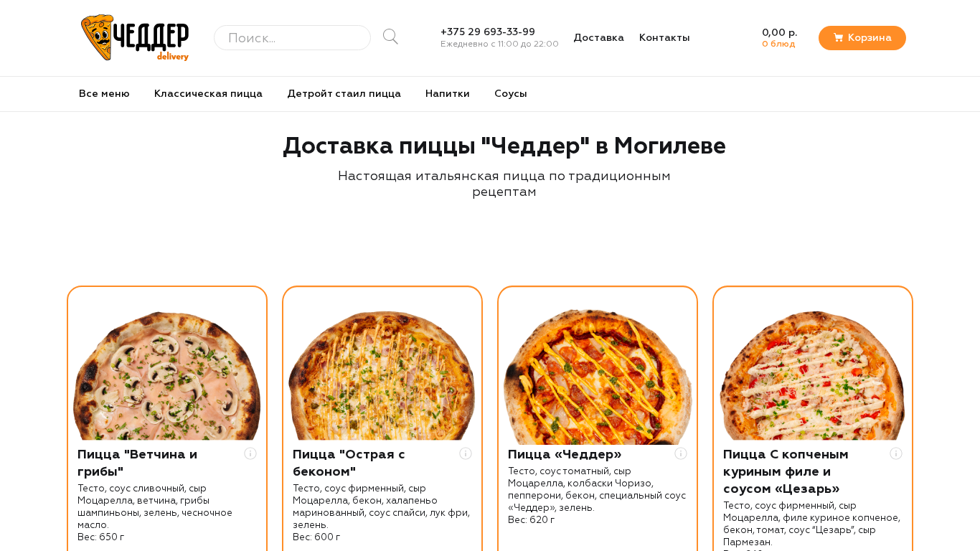980x551 pixels.
Task: Focus the Поиск search field
Action: coord(292,38)
